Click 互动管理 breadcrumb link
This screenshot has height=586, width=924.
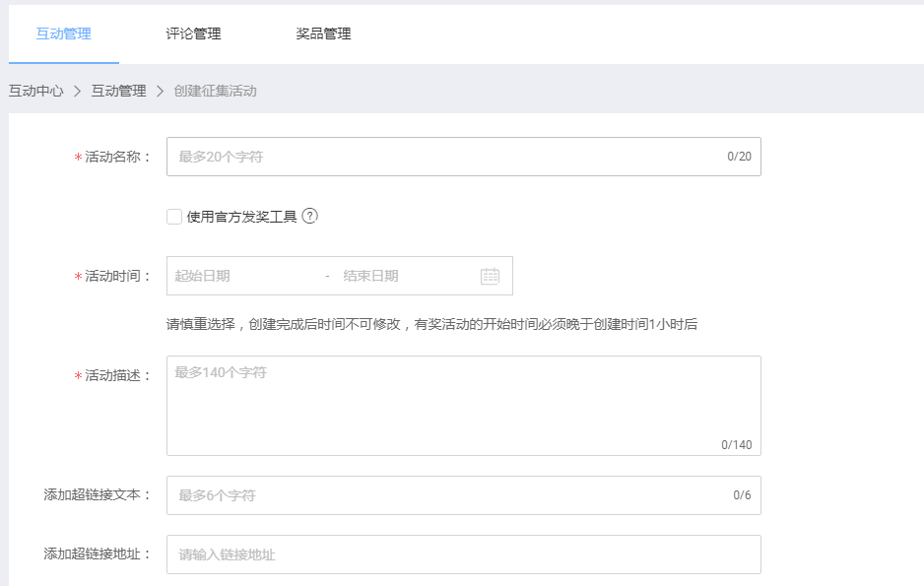click(x=118, y=91)
